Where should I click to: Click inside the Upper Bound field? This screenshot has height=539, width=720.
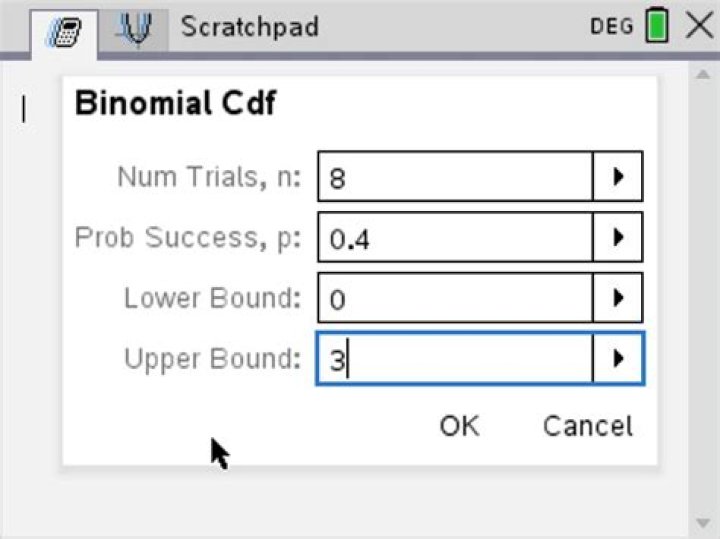click(455, 359)
